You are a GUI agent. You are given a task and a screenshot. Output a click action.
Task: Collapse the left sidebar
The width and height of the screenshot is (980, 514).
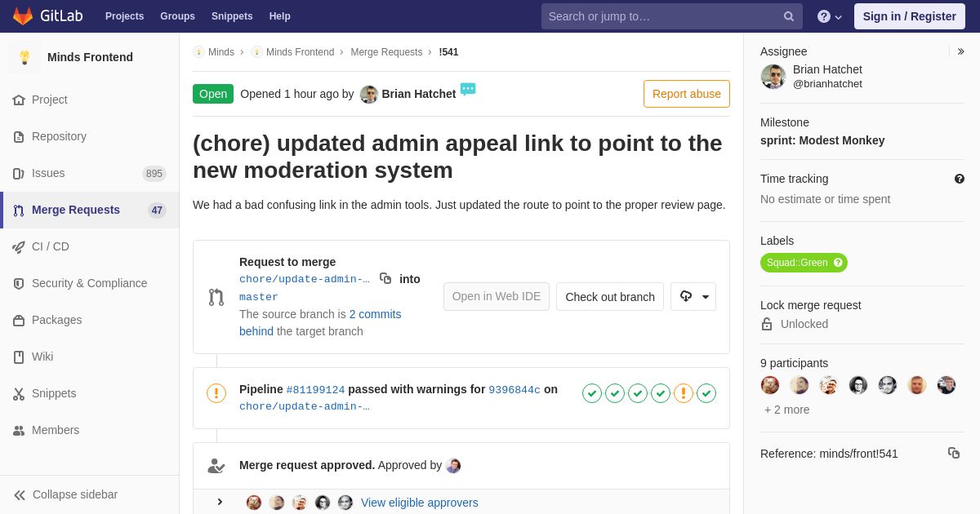pos(90,494)
